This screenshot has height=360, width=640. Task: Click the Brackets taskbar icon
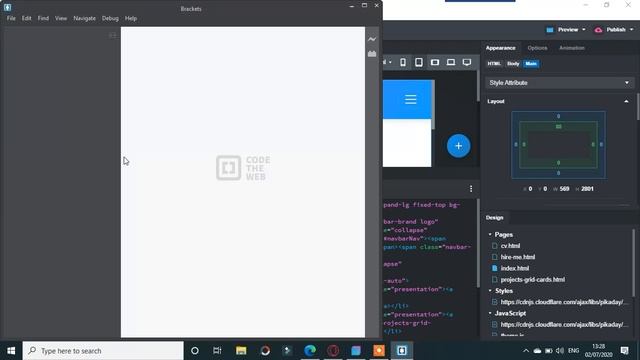point(402,351)
